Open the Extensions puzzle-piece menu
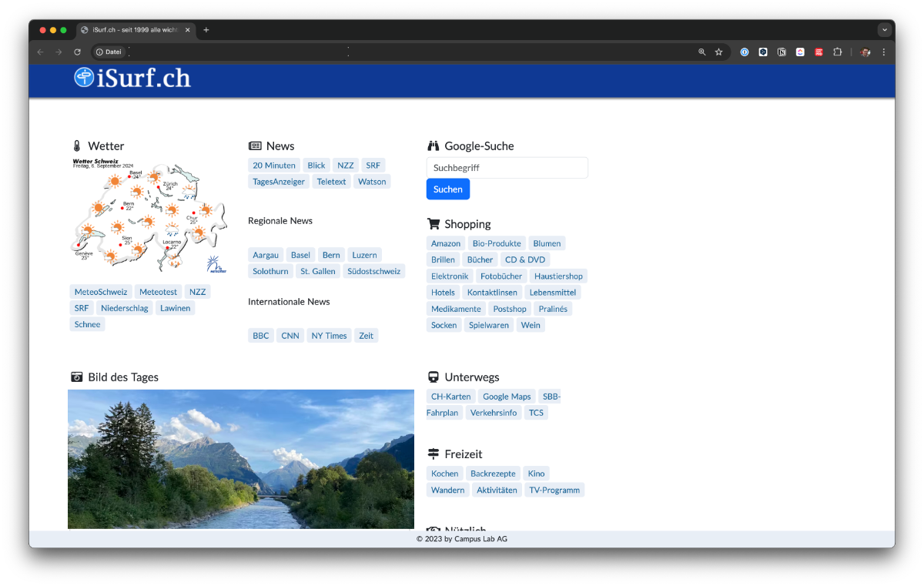This screenshot has height=586, width=924. [838, 52]
